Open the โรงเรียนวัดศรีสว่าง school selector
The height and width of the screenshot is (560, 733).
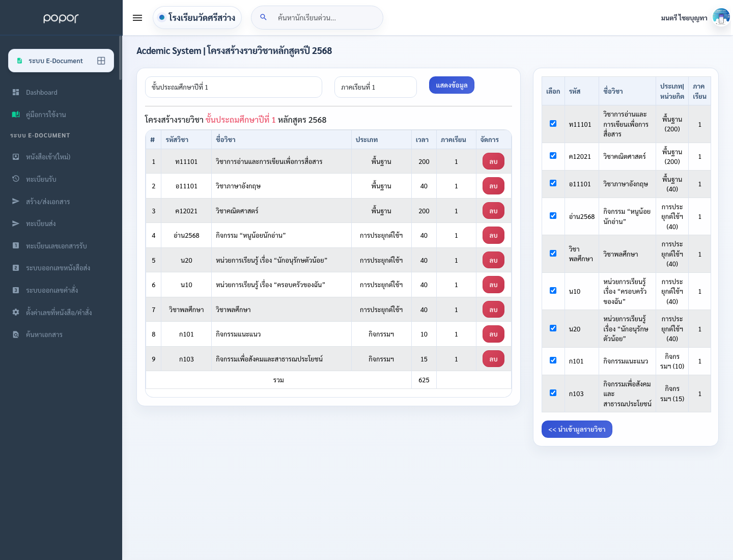[197, 18]
